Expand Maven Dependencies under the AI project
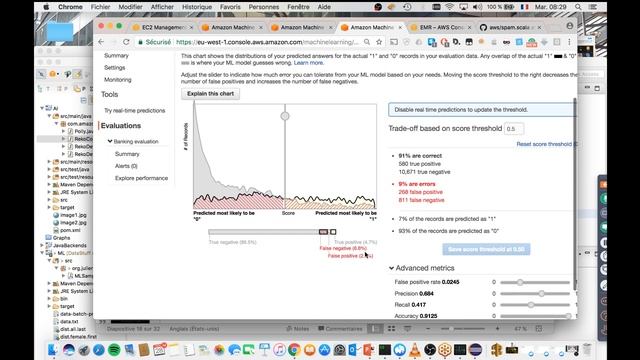The image size is (640, 360). tap(49, 184)
